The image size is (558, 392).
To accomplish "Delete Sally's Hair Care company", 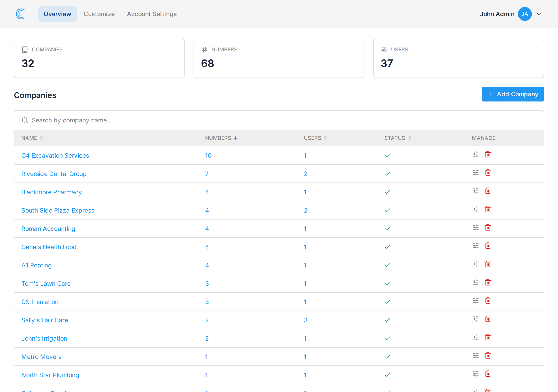I will pyautogui.click(x=488, y=319).
